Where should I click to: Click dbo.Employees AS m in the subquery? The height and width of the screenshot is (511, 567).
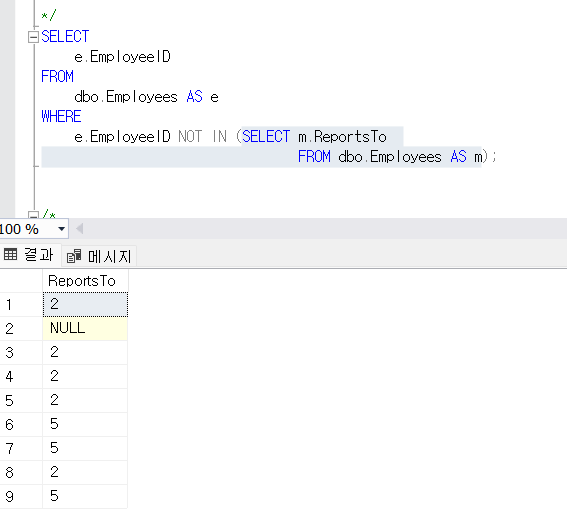coord(410,157)
